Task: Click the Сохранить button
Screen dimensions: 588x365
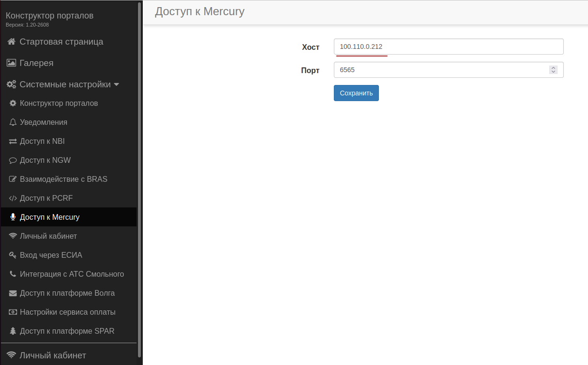Action: 356,93
